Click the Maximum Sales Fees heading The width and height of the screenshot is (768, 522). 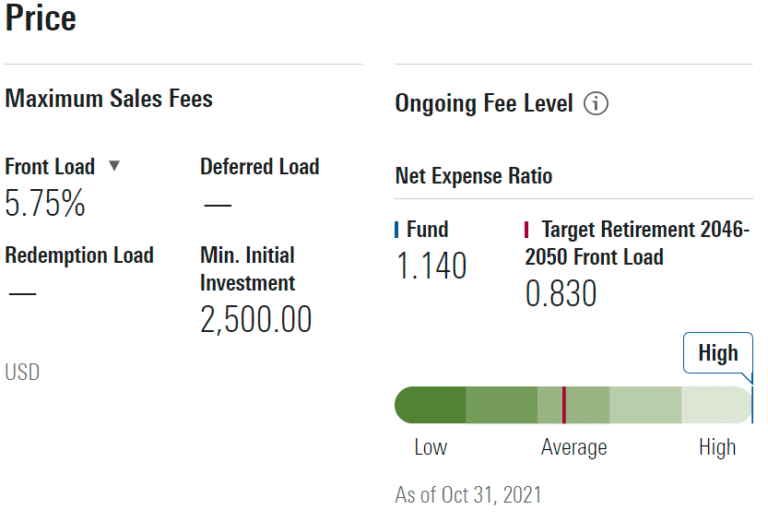click(109, 98)
